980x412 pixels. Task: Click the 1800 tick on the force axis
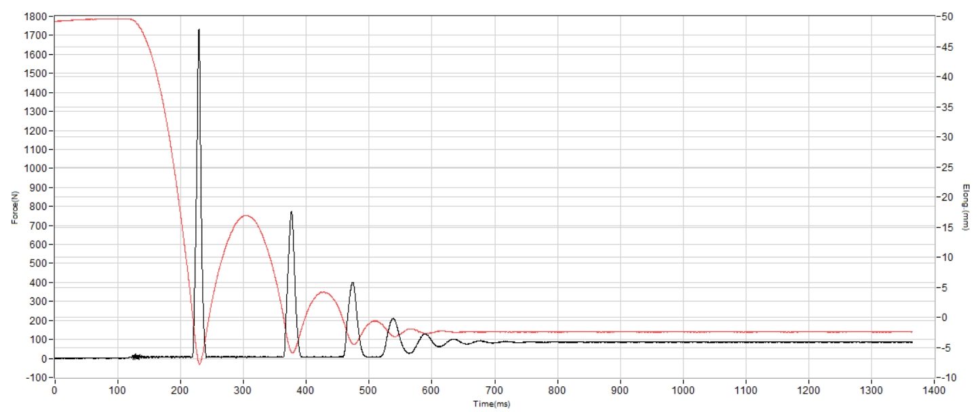37,16
